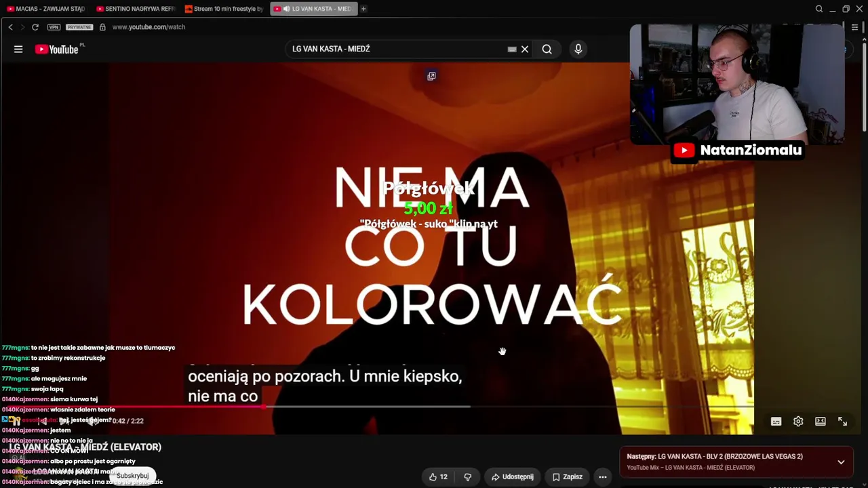Open the video player settings gear

coord(798,422)
